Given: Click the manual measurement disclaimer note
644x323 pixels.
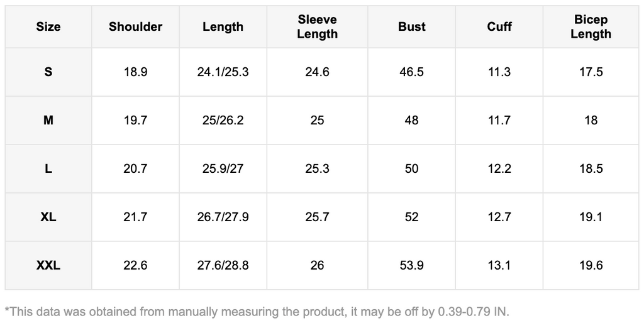Looking at the screenshot, I should coord(257,310).
